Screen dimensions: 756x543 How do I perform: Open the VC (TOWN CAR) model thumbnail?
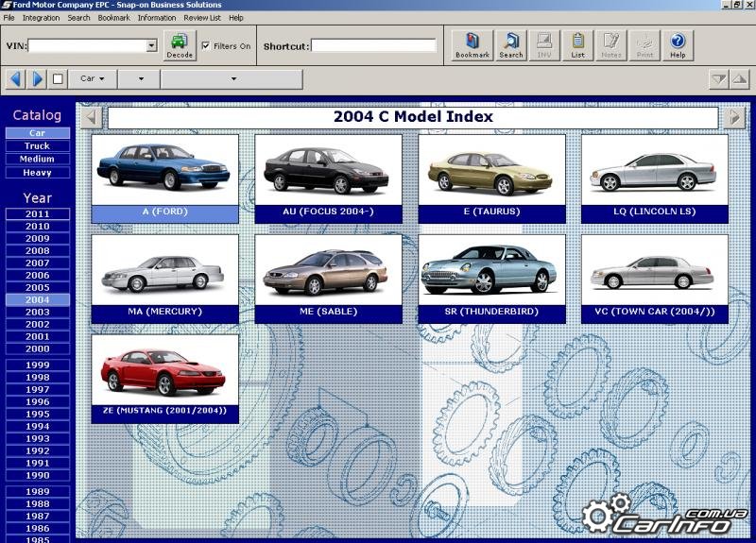655,279
